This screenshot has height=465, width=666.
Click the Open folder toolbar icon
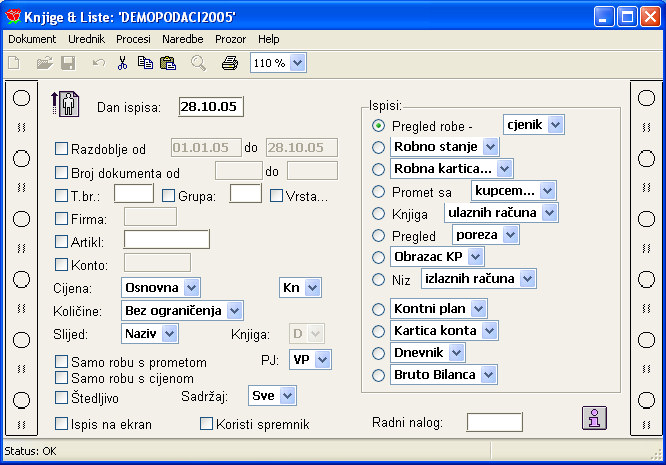coord(44,63)
